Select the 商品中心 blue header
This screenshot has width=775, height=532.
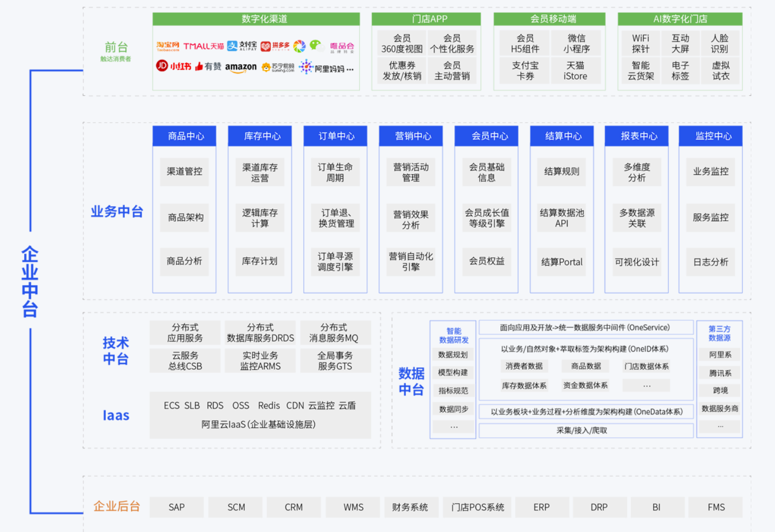184,136
